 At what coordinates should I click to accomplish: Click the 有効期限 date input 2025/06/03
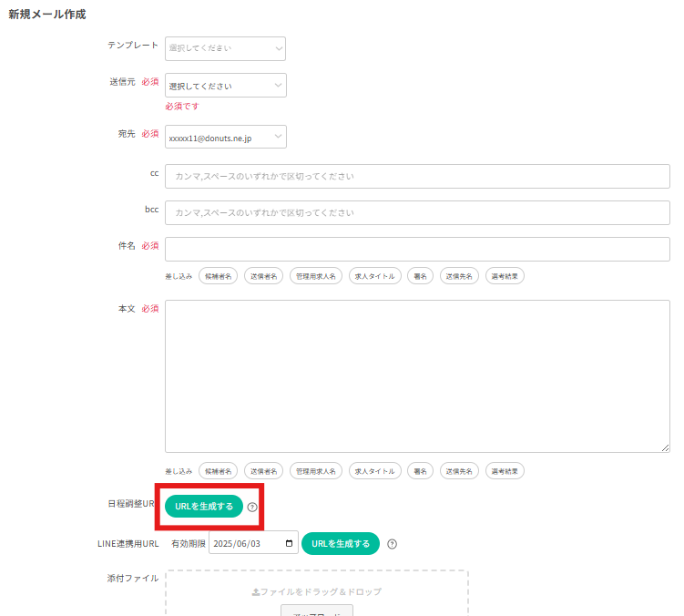point(244,544)
